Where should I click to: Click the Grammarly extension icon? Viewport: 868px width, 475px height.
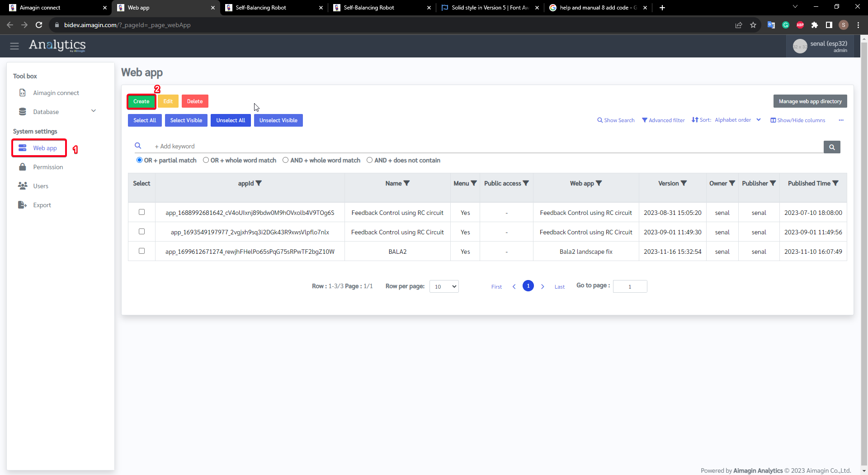[786, 25]
